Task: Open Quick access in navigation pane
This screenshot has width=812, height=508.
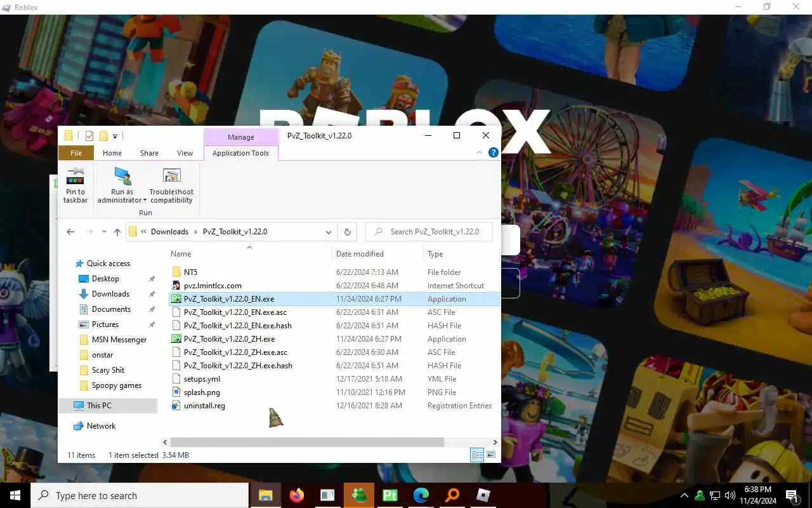Action: pos(108,264)
